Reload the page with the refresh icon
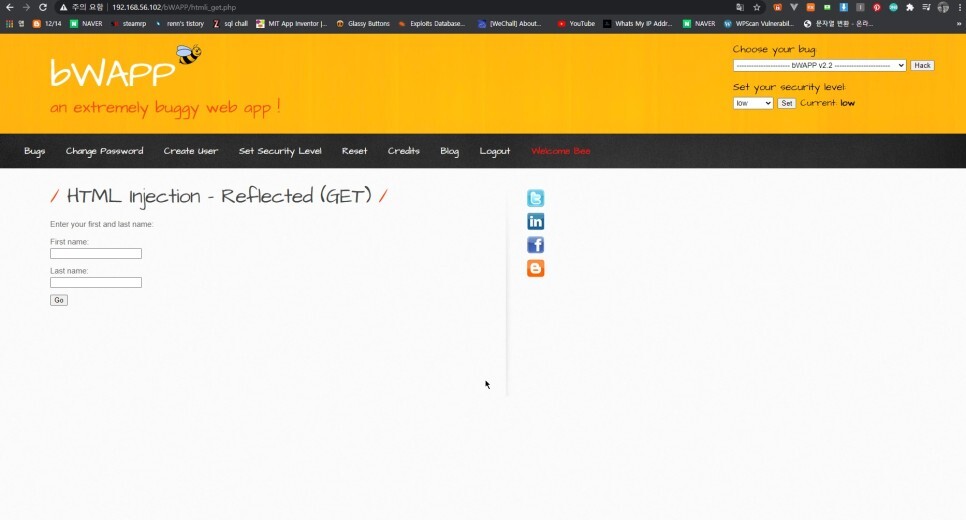Viewport: 966px width, 520px height. coord(43,7)
